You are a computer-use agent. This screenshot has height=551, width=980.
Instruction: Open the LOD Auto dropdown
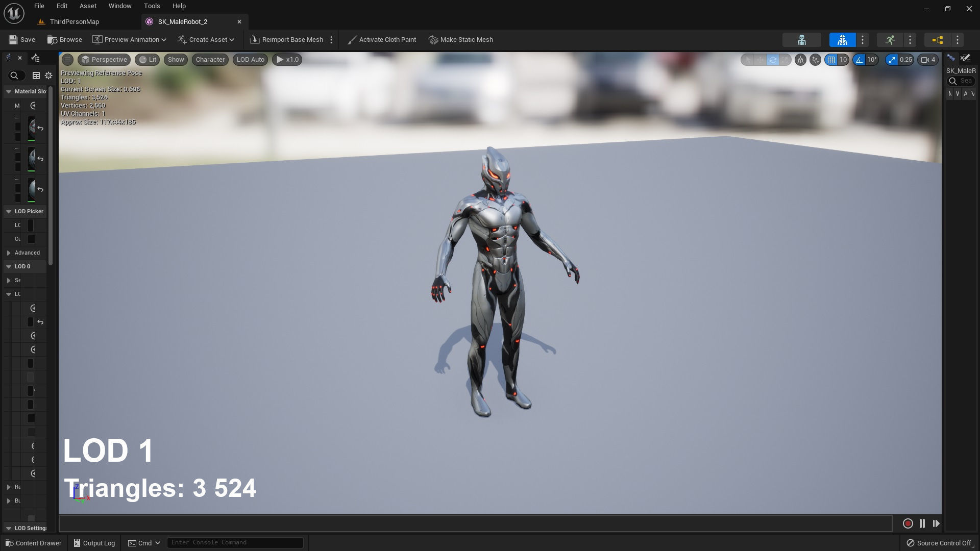pyautogui.click(x=250, y=60)
